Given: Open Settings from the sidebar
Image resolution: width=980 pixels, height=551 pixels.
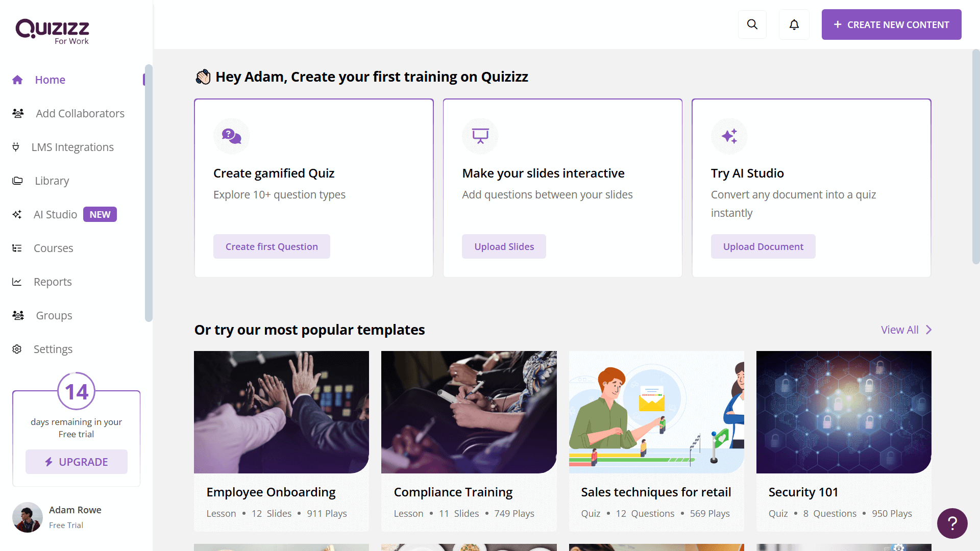Looking at the screenshot, I should pos(53,349).
